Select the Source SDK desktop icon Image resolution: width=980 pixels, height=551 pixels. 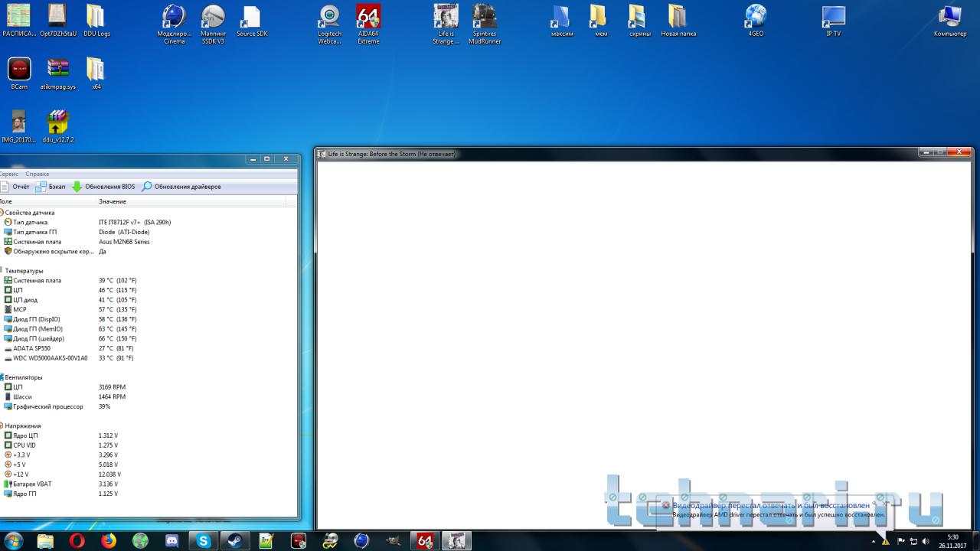pos(251,21)
